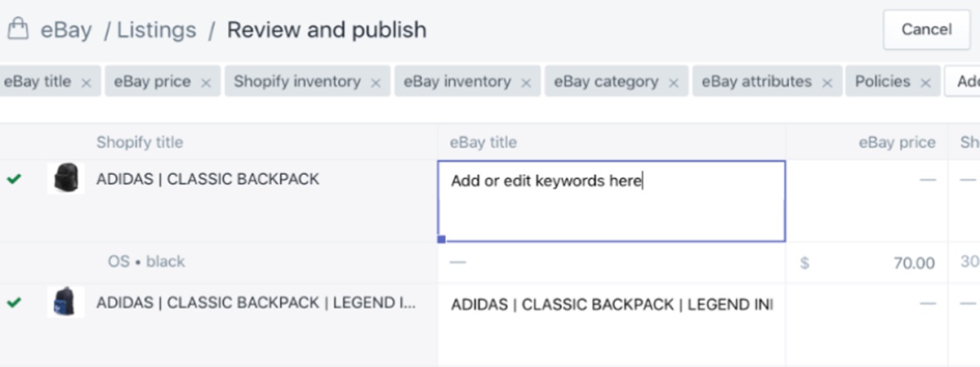Image resolution: width=980 pixels, height=367 pixels.
Task: Remove the eBay title column tag
Action: click(86, 83)
